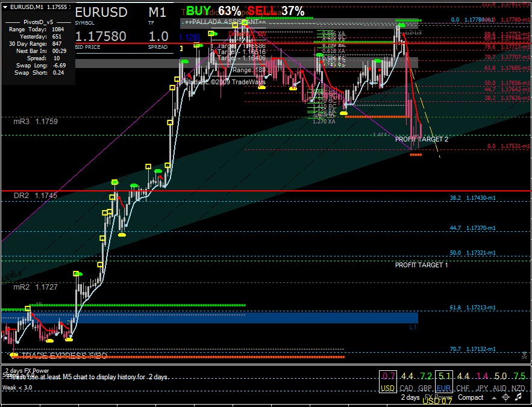
Task: Click the 38.2 1.17430-m1 Fibonacci label
Action: click(x=472, y=197)
